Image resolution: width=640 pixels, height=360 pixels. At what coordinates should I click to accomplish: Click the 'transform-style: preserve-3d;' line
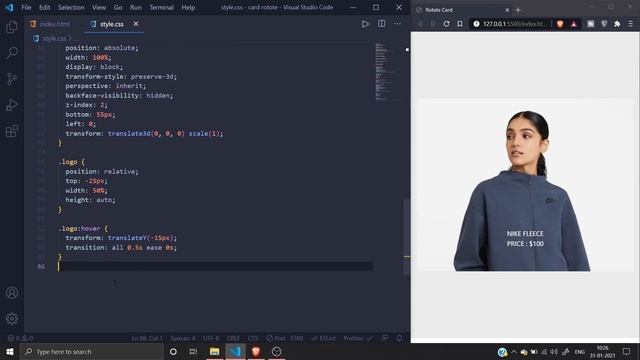click(x=121, y=76)
